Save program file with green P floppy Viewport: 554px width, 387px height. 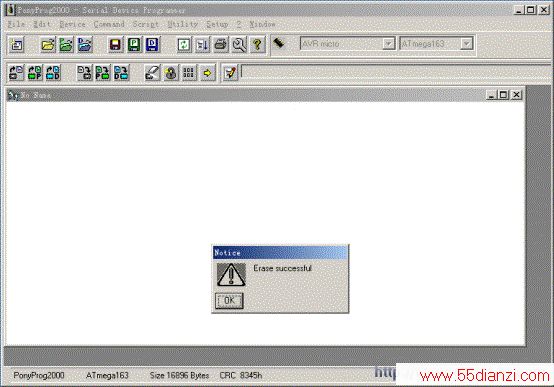pos(134,45)
